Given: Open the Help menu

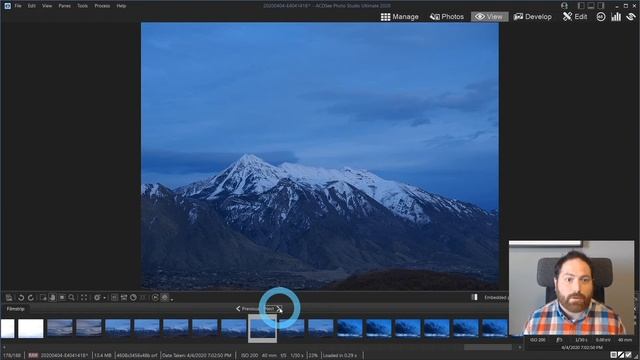Looking at the screenshot, I should 121,6.
